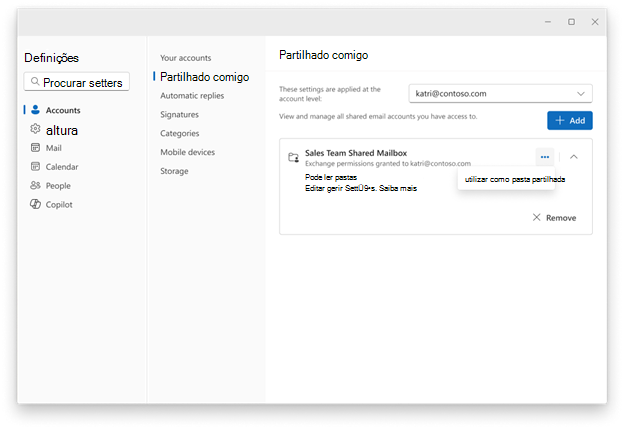This screenshot has width=624, height=429.
Task: Click the Copilot icon in sidebar
Action: tap(35, 204)
